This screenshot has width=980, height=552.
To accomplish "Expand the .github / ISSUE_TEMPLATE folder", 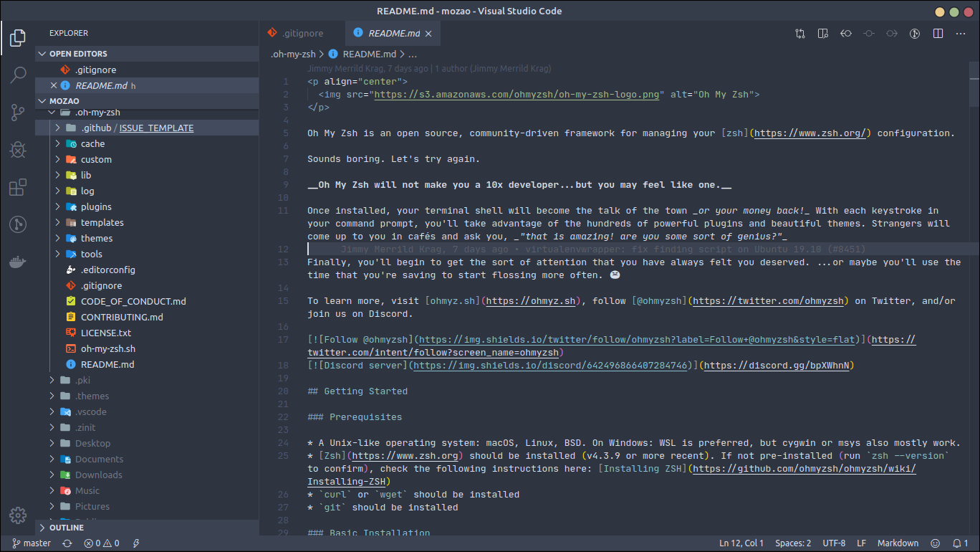I will point(147,128).
